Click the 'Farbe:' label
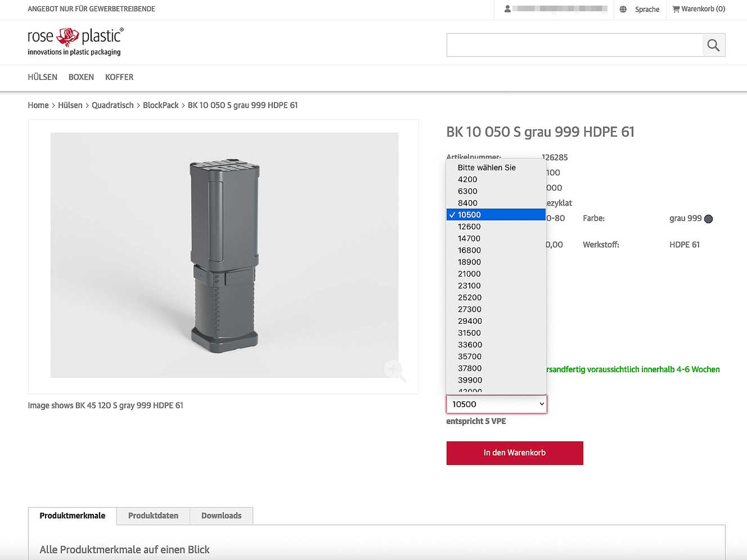Screen dimensions: 747x560 (594, 219)
